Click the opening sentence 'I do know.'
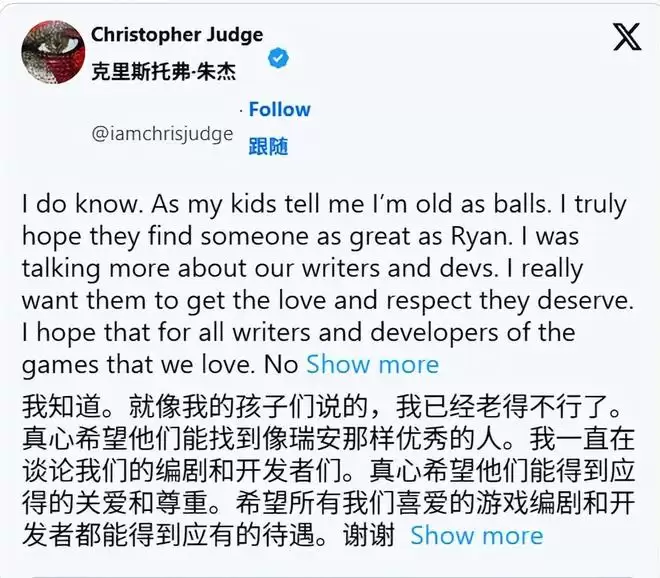Viewport: 660px width, 578px height. pos(80,204)
